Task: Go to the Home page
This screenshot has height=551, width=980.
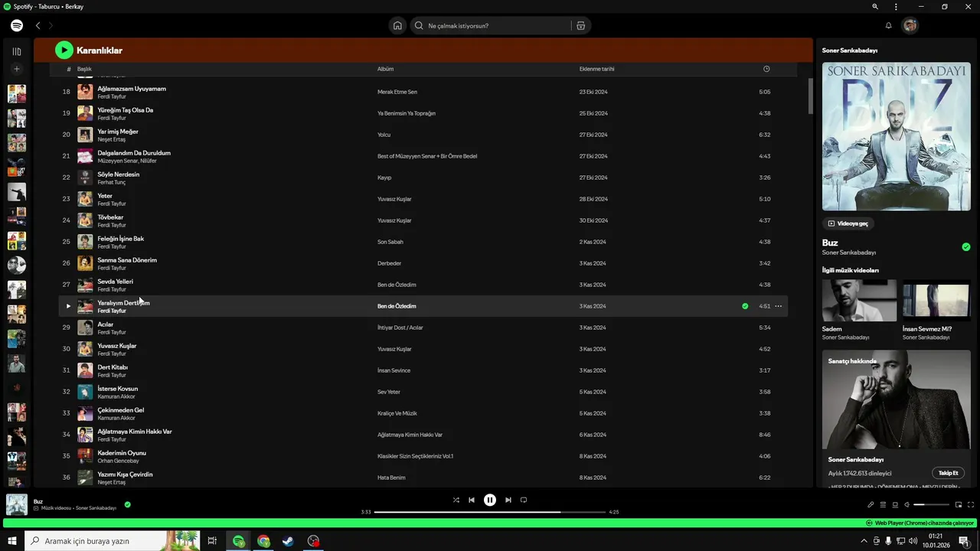Action: pos(397,25)
